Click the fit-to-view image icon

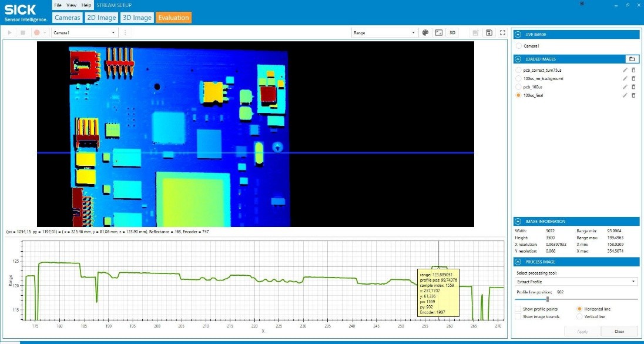tap(438, 33)
